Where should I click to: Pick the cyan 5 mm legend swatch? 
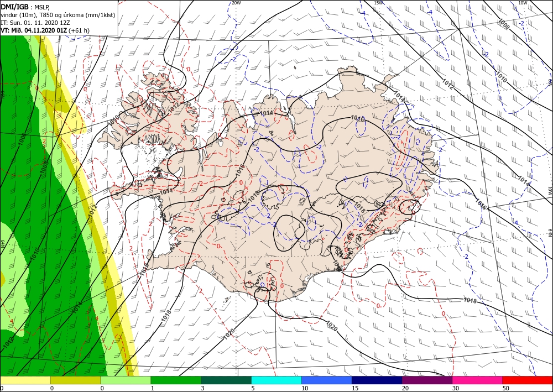[x=276, y=380]
